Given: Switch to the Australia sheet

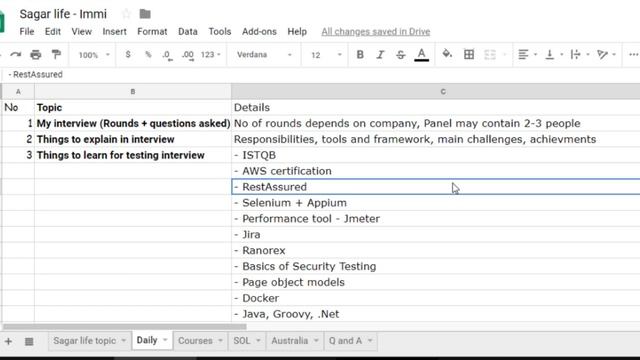Looking at the screenshot, I should coord(289,341).
